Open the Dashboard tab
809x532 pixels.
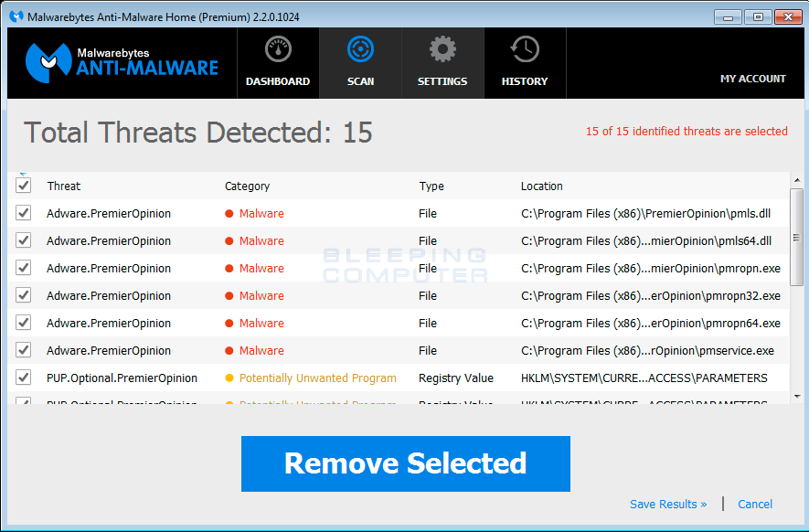[x=278, y=62]
